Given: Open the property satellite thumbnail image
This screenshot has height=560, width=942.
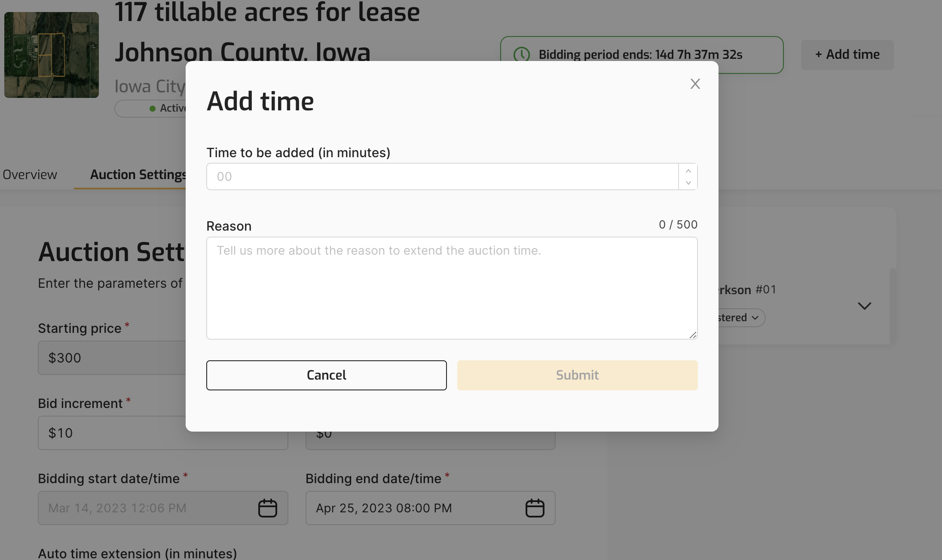Looking at the screenshot, I should click(x=51, y=55).
